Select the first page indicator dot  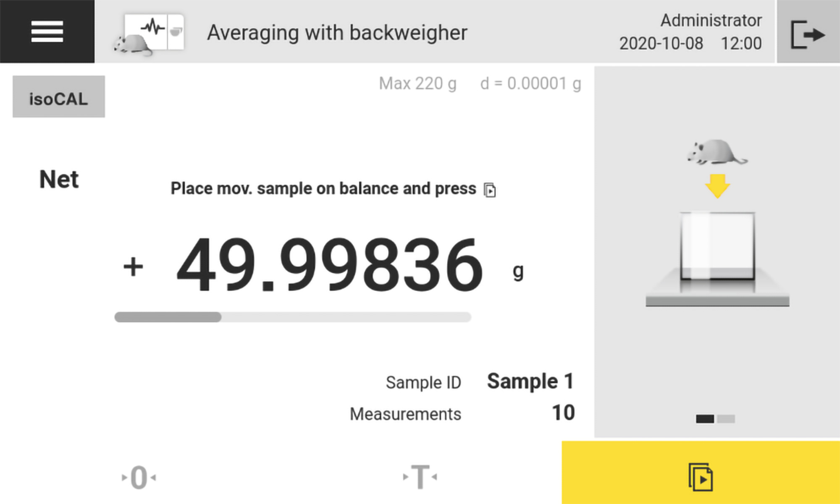pos(705,418)
